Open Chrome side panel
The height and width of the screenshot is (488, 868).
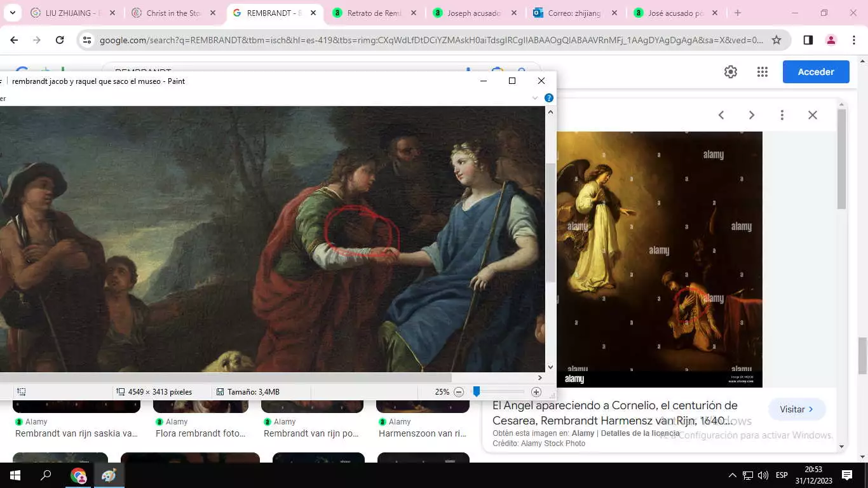(x=808, y=40)
